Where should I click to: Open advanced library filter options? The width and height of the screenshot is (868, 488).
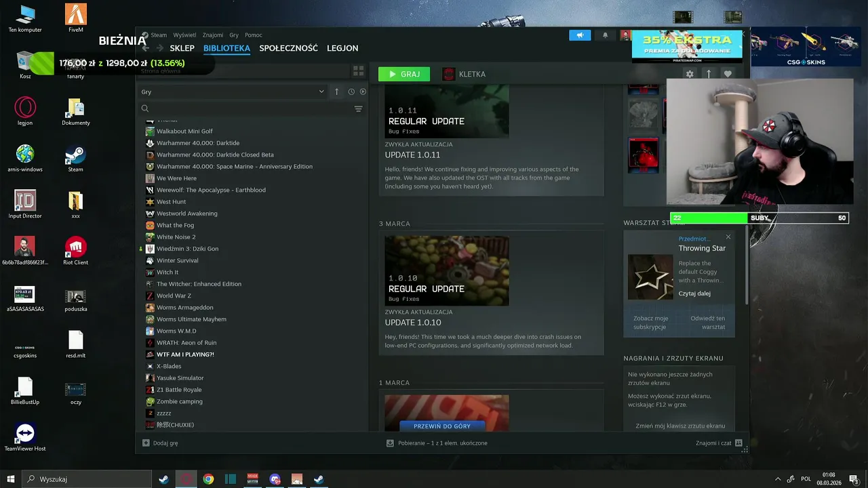(x=359, y=108)
